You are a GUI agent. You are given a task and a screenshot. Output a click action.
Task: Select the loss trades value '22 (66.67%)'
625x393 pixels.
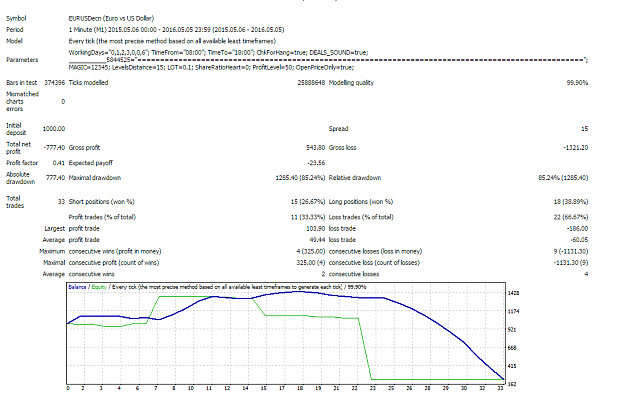click(x=571, y=217)
